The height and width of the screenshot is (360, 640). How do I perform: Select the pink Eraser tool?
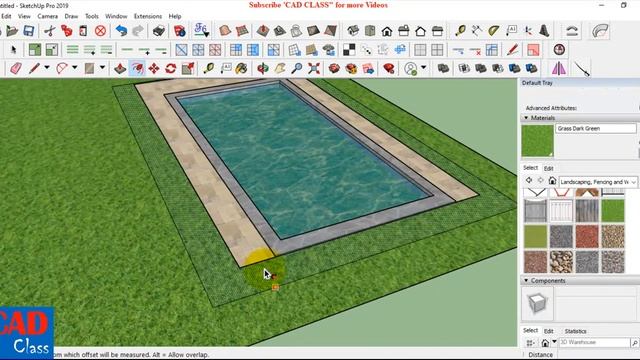point(16,68)
